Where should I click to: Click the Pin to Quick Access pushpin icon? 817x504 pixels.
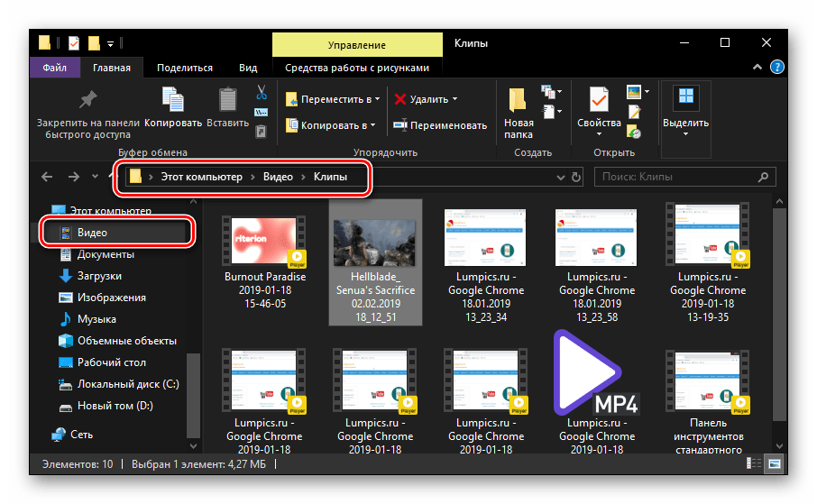[x=87, y=100]
